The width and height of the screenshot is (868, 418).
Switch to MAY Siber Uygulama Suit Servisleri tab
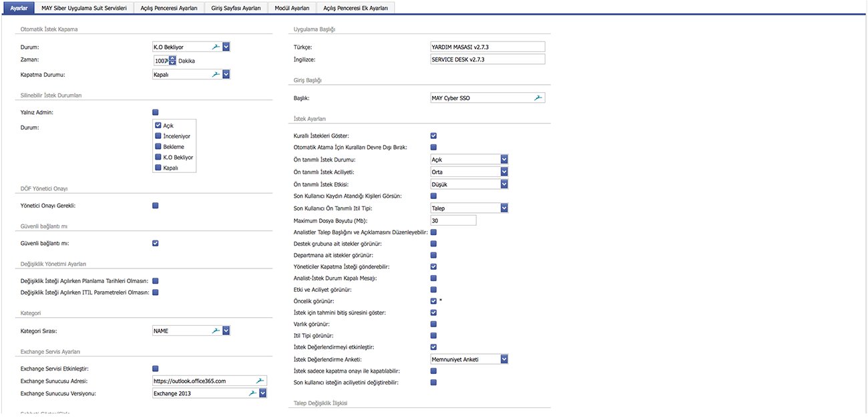[x=84, y=7]
